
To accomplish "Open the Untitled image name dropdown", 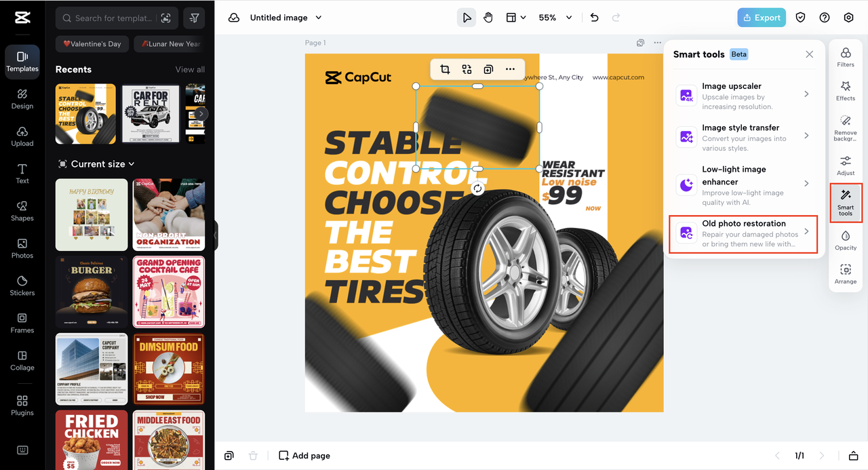I will [x=285, y=18].
